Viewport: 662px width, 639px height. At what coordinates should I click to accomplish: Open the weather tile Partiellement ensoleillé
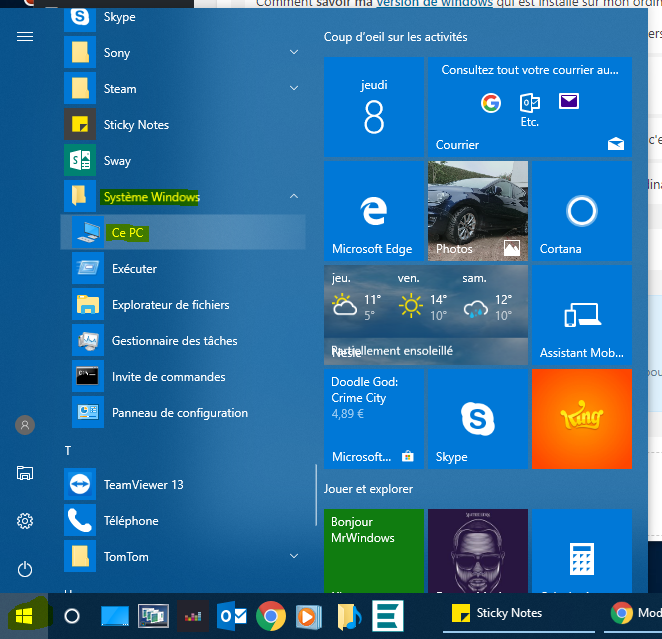coord(426,315)
